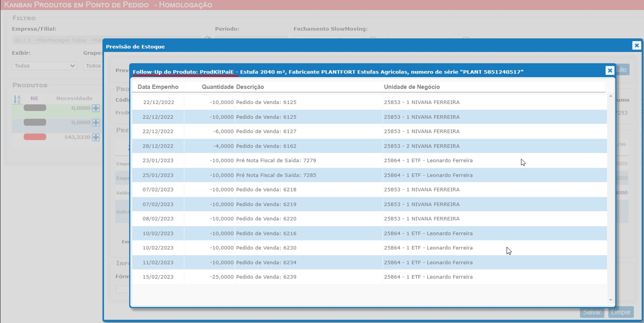644x323 pixels.
Task: Select the Pedido de Venda: 6216 cell
Action: point(266,234)
